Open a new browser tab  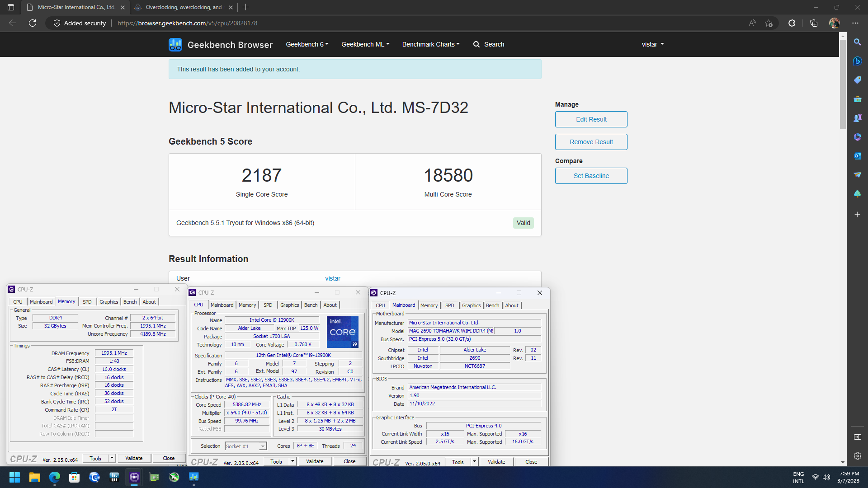(245, 7)
